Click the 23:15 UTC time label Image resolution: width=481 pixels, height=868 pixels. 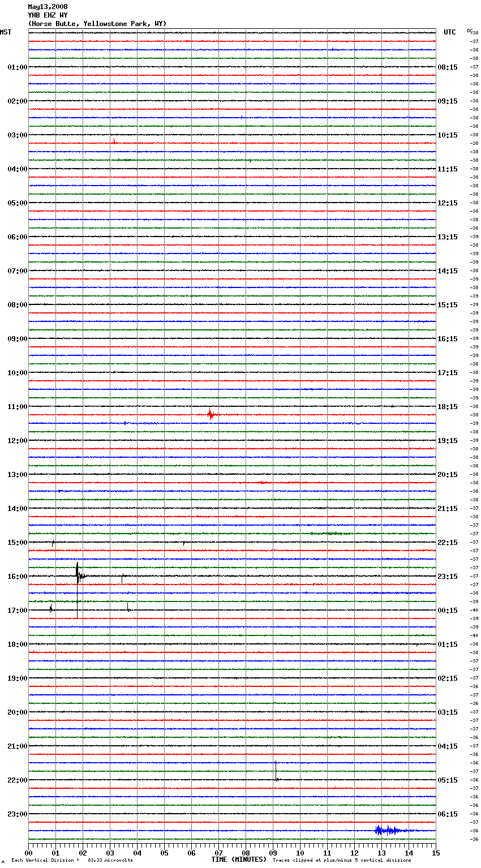448,577
